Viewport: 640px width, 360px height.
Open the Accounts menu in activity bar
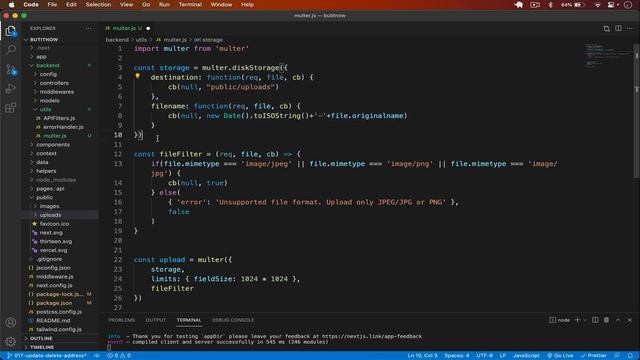[11, 322]
